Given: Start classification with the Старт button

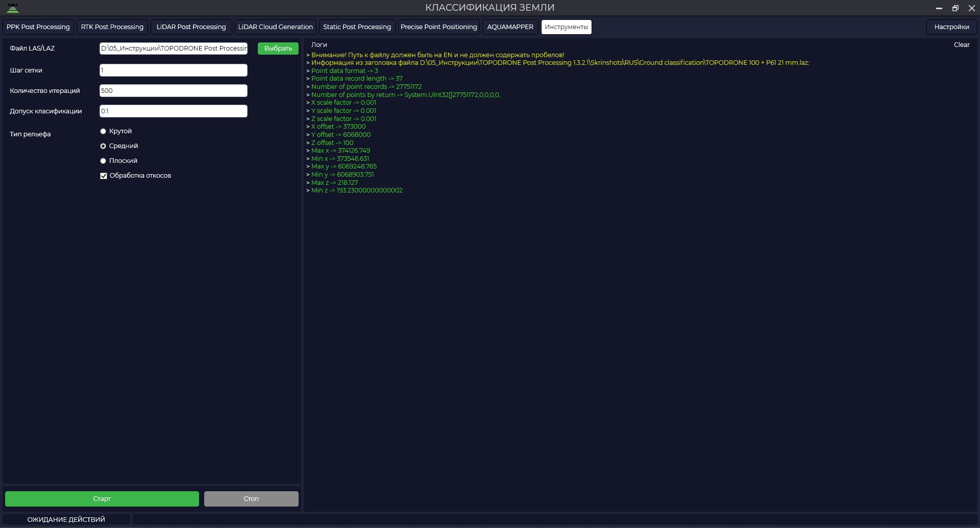Looking at the screenshot, I should tap(102, 499).
